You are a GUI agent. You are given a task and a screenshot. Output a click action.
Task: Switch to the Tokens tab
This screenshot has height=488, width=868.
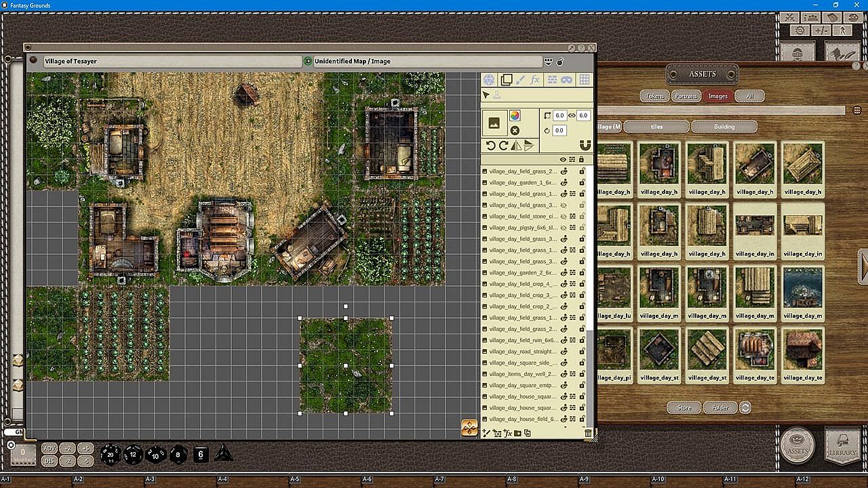(x=654, y=96)
